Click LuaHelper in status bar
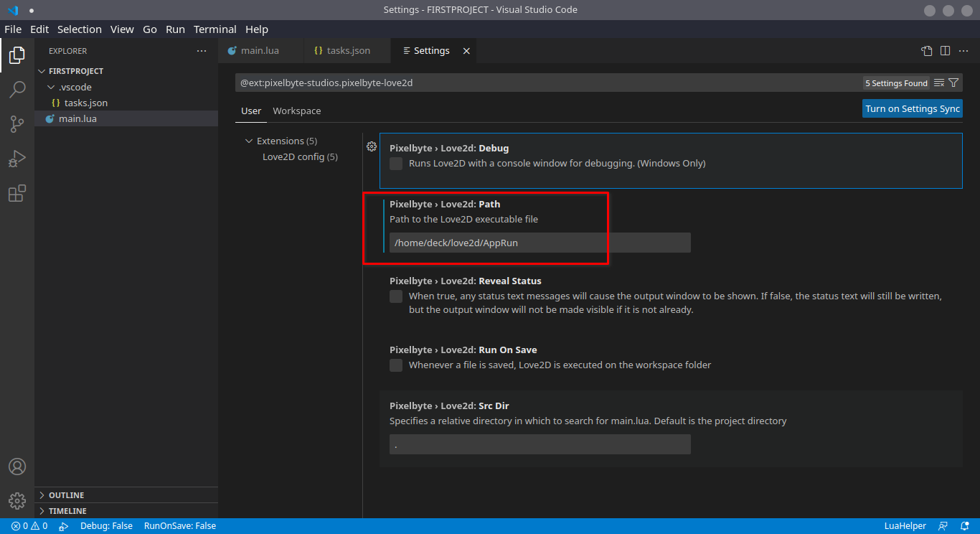980x534 pixels. tap(905, 526)
